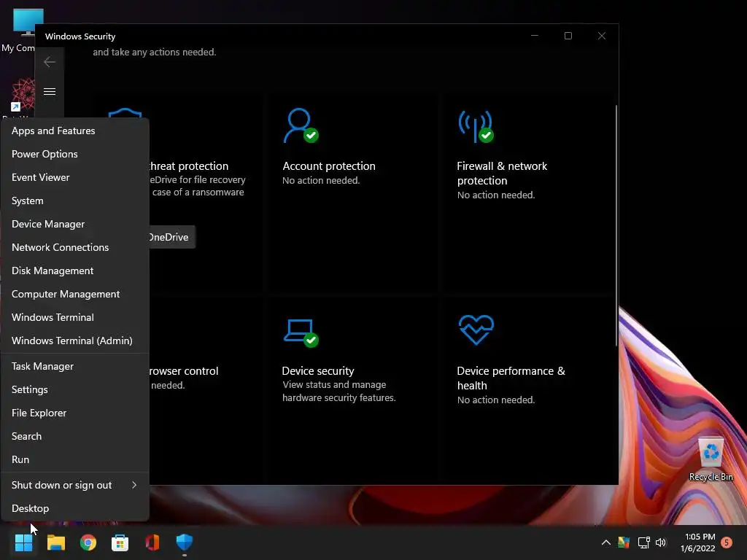Click the partially hidden OneDrive button
747x560 pixels.
171,237
